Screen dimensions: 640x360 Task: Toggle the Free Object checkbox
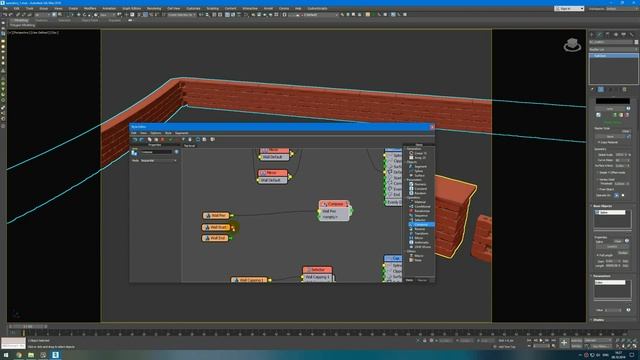pos(598,189)
